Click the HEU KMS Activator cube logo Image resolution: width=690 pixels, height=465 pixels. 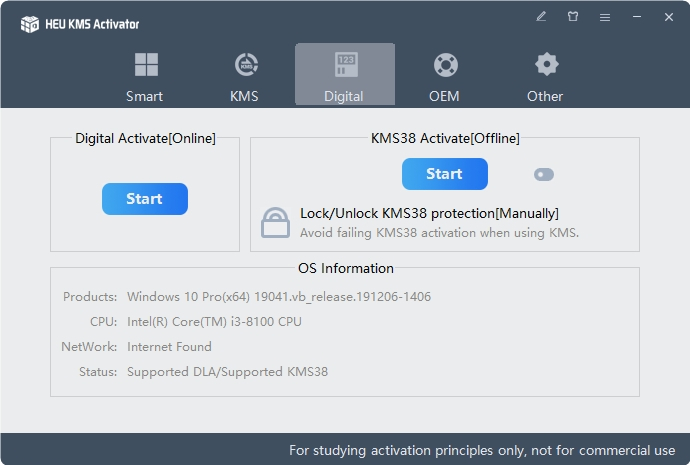pos(29,24)
